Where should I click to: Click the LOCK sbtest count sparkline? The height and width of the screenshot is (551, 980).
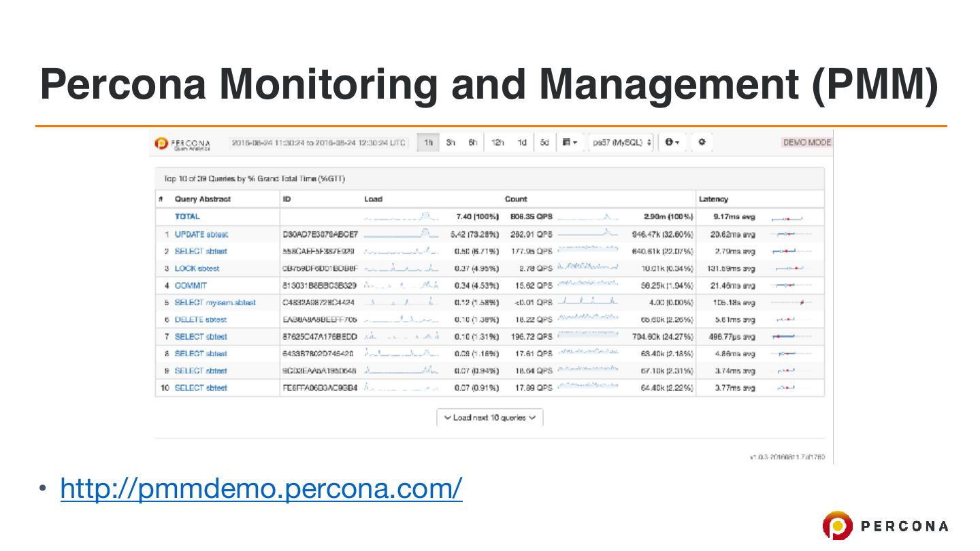[587, 268]
